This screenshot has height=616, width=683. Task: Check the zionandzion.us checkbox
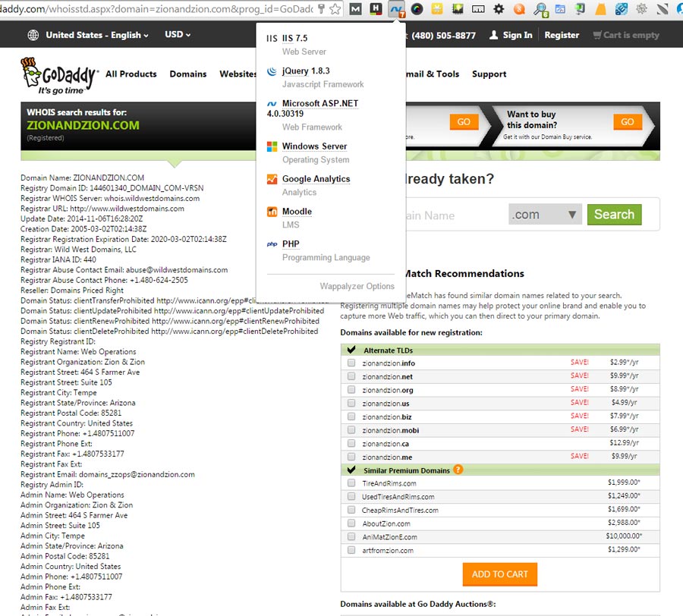(351, 403)
